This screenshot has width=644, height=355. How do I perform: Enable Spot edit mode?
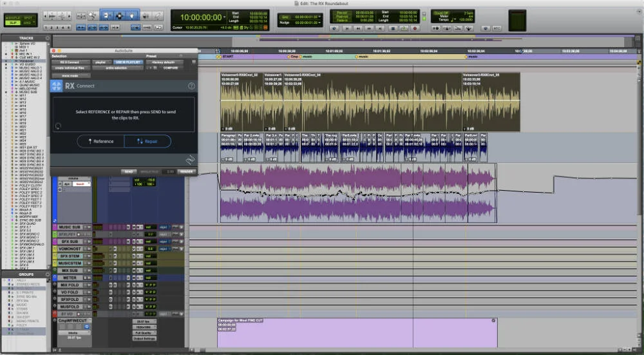click(28, 17)
